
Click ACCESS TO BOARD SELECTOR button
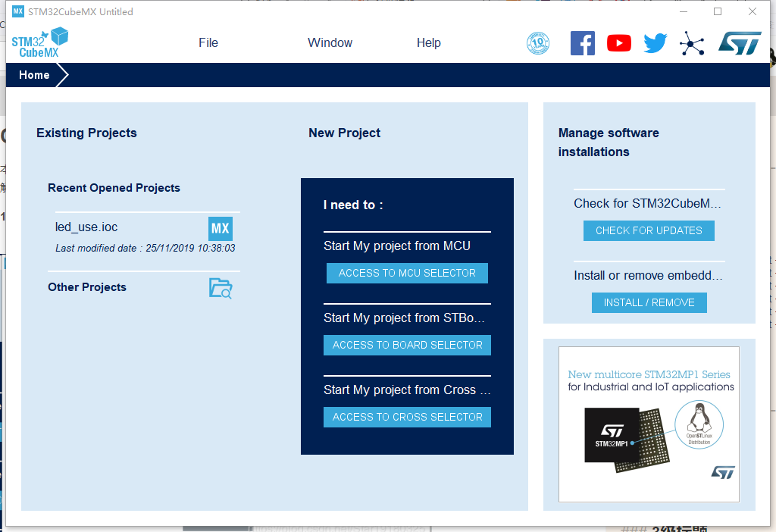(x=407, y=345)
